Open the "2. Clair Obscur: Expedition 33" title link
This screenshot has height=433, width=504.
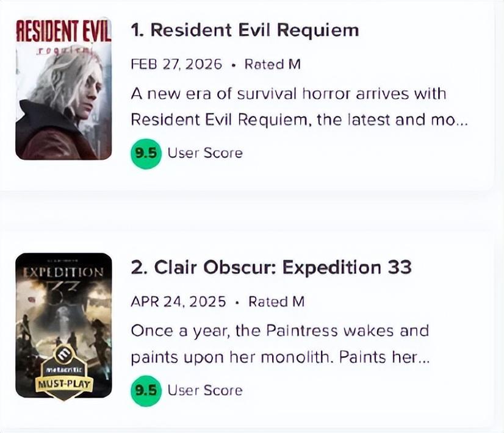tap(271, 267)
